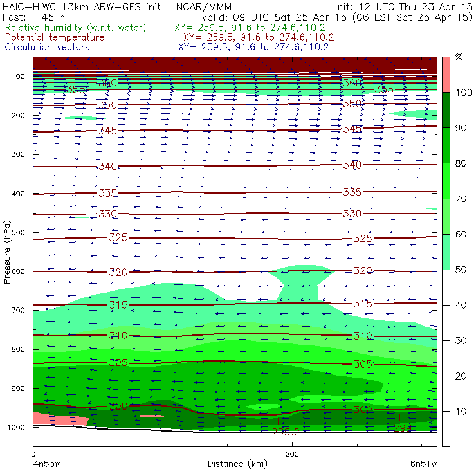The width and height of the screenshot is (476, 476).
Task: Click the 900 hPa pressure tick label
Action: [x=18, y=389]
